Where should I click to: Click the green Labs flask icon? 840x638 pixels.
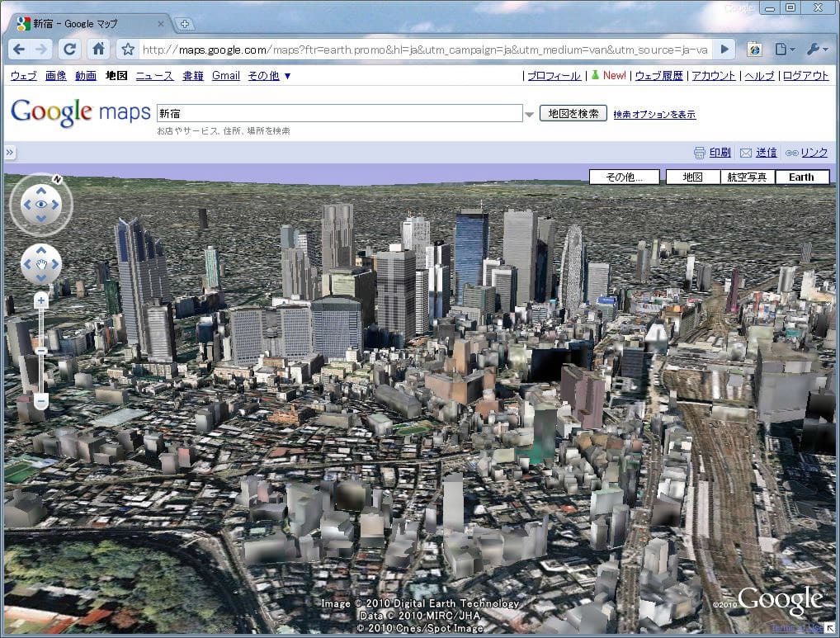[593, 75]
